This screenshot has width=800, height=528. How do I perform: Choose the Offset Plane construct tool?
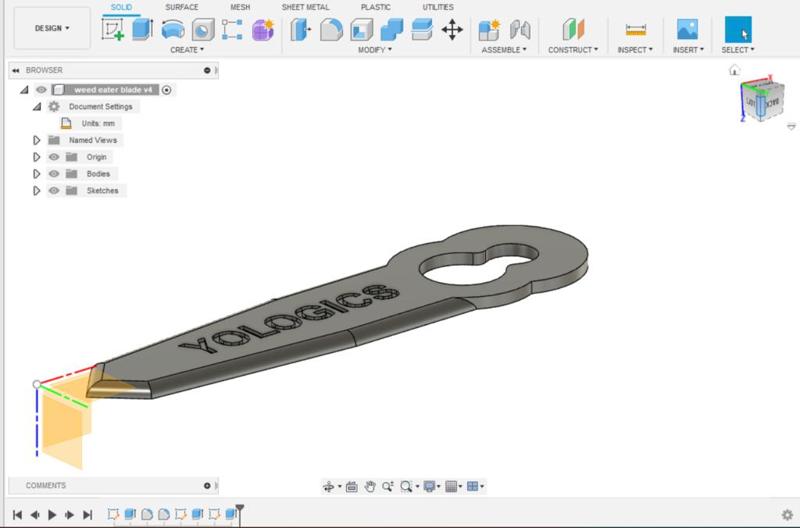(573, 29)
